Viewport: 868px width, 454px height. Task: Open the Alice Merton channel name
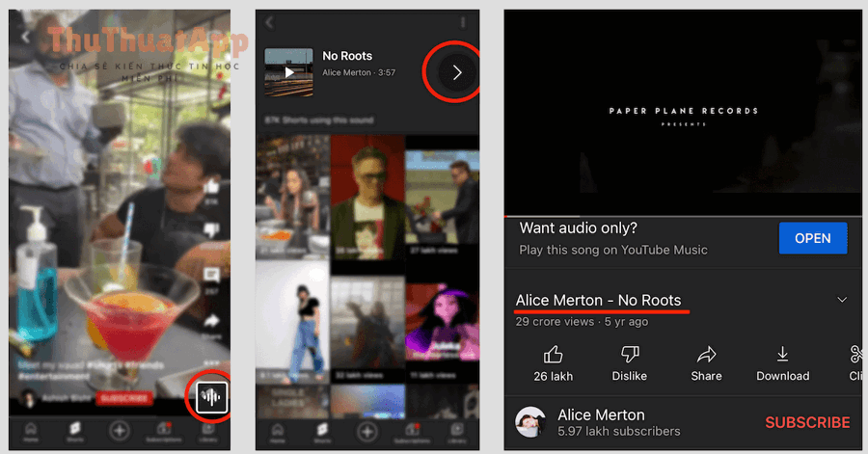click(601, 414)
